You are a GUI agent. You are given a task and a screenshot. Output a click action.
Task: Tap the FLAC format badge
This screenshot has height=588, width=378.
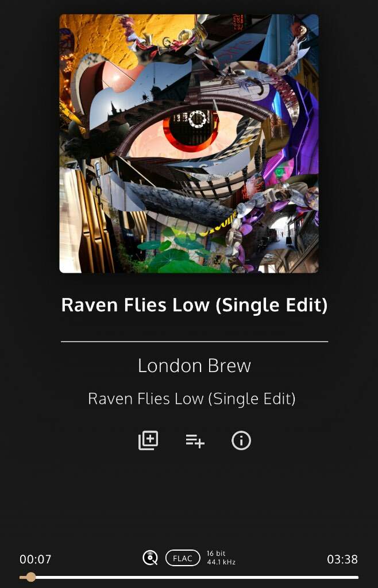click(183, 558)
